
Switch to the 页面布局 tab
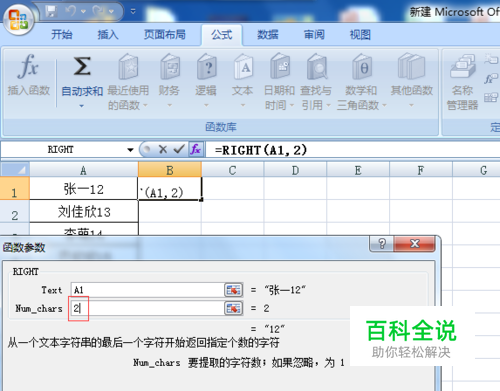164,34
